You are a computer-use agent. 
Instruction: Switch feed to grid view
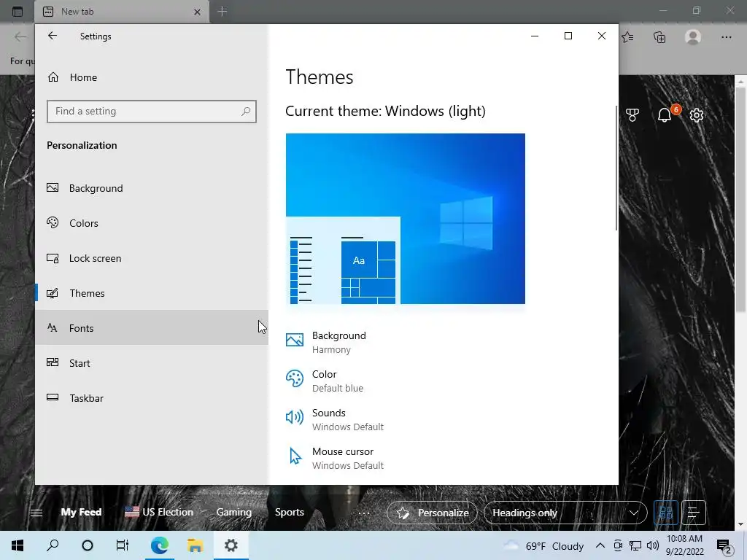click(666, 513)
